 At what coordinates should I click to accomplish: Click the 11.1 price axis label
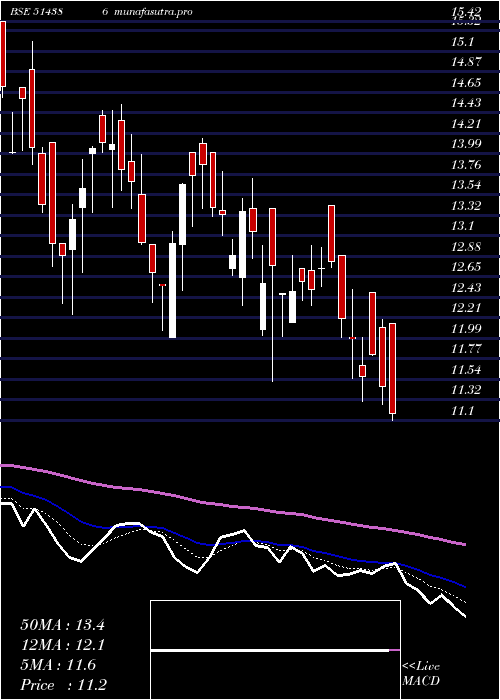pyautogui.click(x=462, y=411)
